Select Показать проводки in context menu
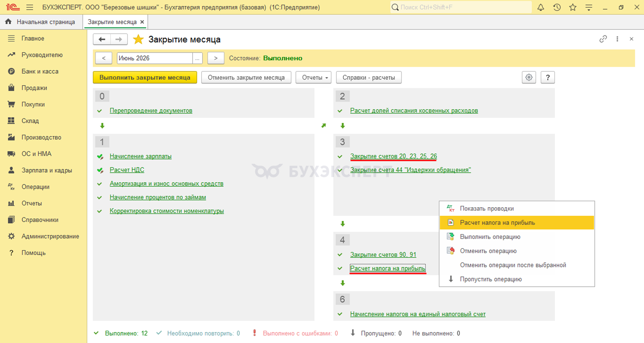Screen dimensions: 644x343 pyautogui.click(x=517, y=209)
